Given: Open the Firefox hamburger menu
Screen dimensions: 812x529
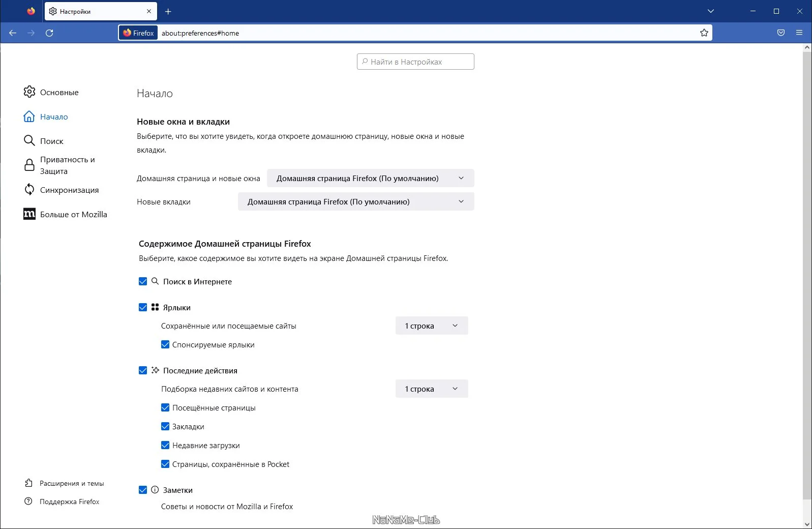Looking at the screenshot, I should click(799, 33).
